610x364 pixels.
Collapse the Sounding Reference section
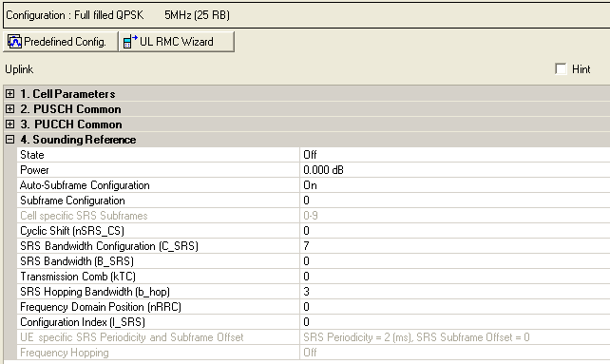click(10, 140)
